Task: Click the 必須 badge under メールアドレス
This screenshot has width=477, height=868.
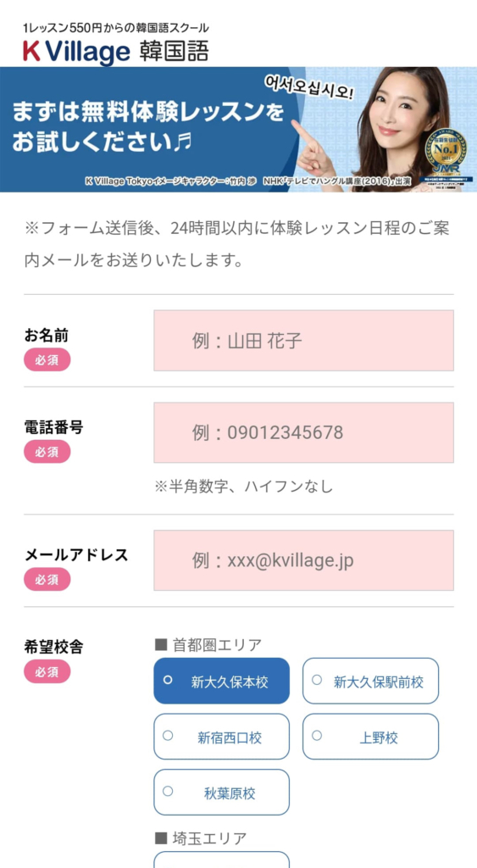Action: point(47,579)
